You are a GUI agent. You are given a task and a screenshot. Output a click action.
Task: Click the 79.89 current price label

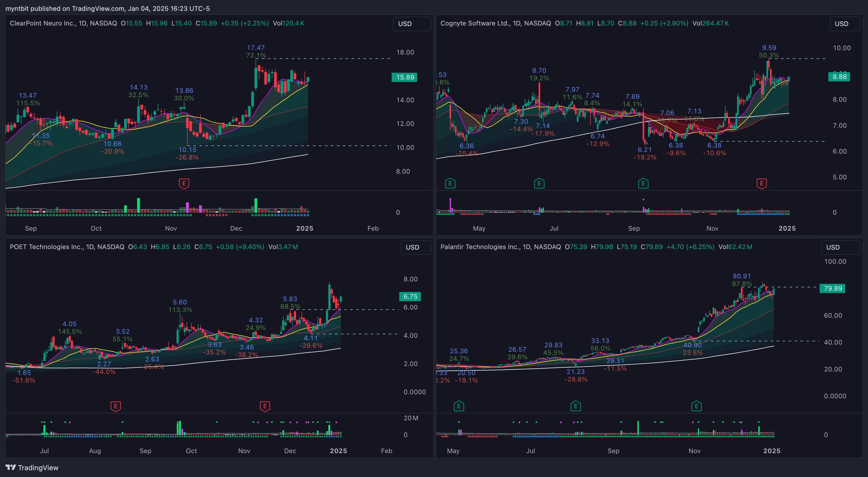coord(832,288)
